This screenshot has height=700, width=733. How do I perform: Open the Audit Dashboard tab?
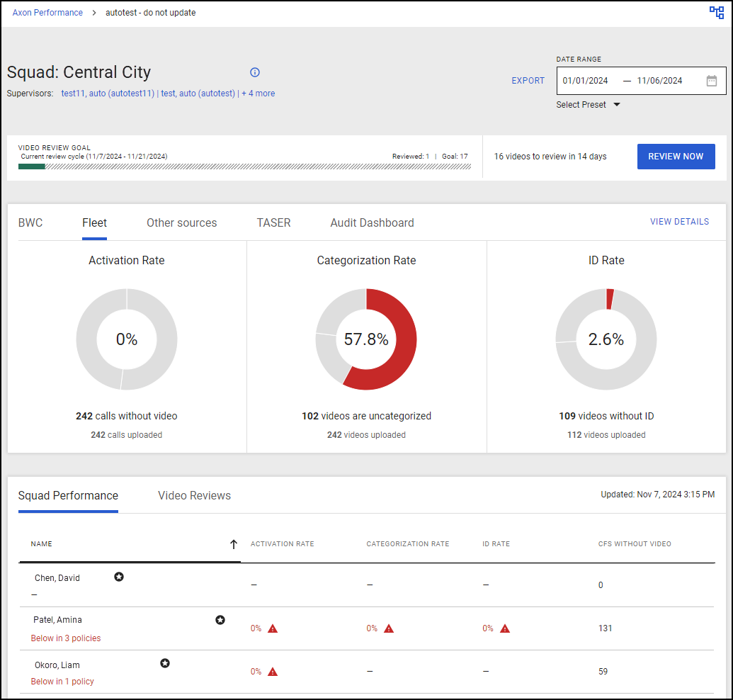[372, 222]
